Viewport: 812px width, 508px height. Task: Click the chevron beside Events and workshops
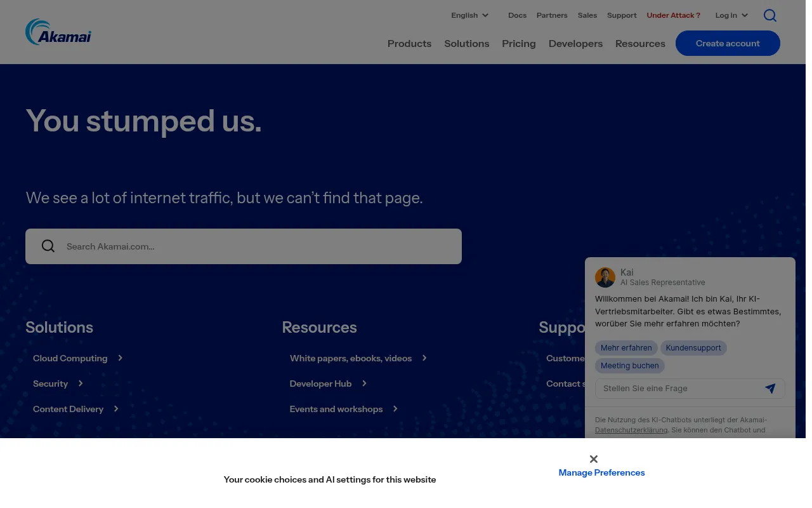click(x=395, y=409)
